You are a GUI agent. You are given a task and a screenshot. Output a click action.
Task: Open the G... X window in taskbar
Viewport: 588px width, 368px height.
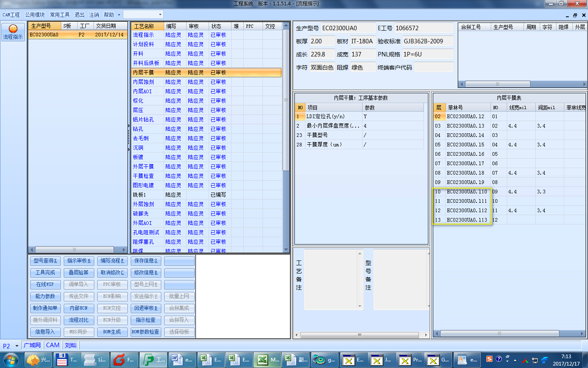[x=438, y=360]
